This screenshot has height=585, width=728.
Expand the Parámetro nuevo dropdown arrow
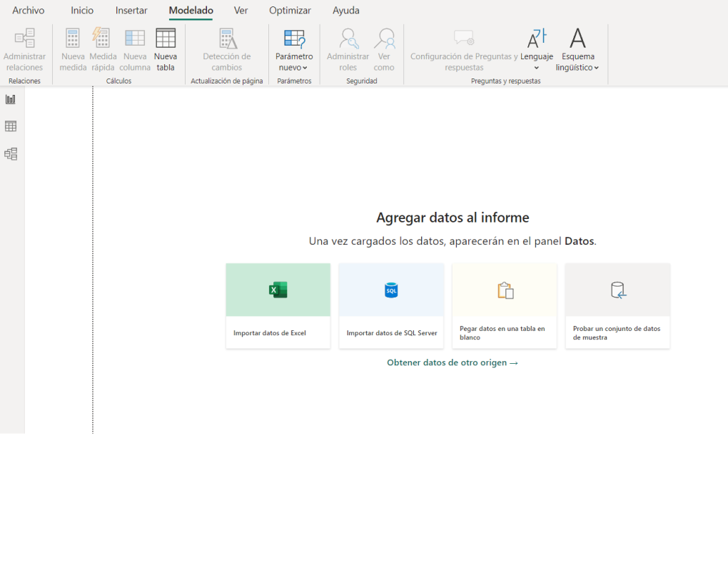click(x=305, y=68)
